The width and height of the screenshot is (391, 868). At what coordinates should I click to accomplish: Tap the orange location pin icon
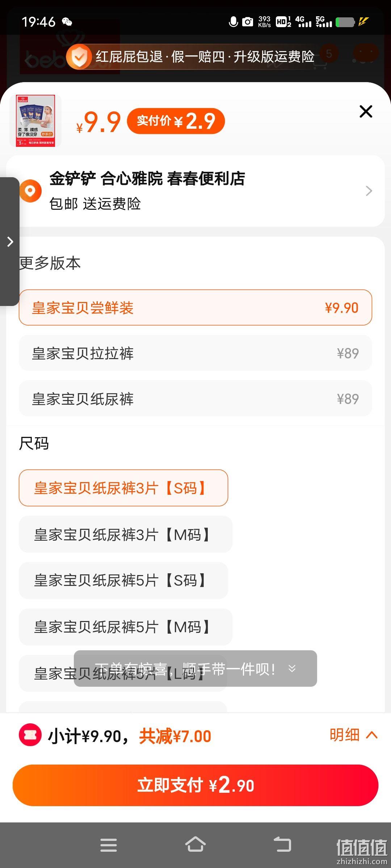[31, 191]
